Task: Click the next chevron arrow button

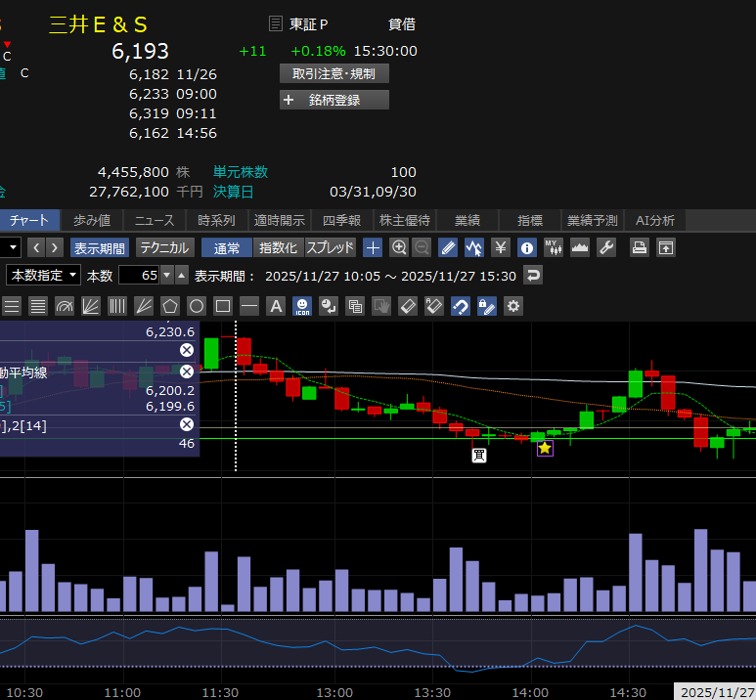Action: pos(55,248)
